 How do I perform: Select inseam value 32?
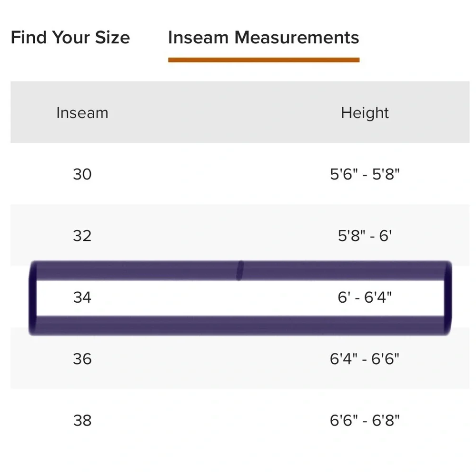(x=82, y=236)
